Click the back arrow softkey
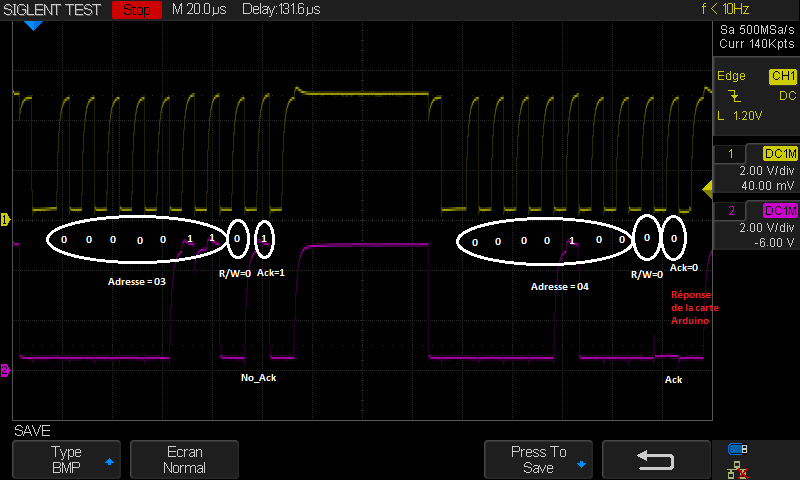Image resolution: width=800 pixels, height=480 pixels. click(x=657, y=459)
